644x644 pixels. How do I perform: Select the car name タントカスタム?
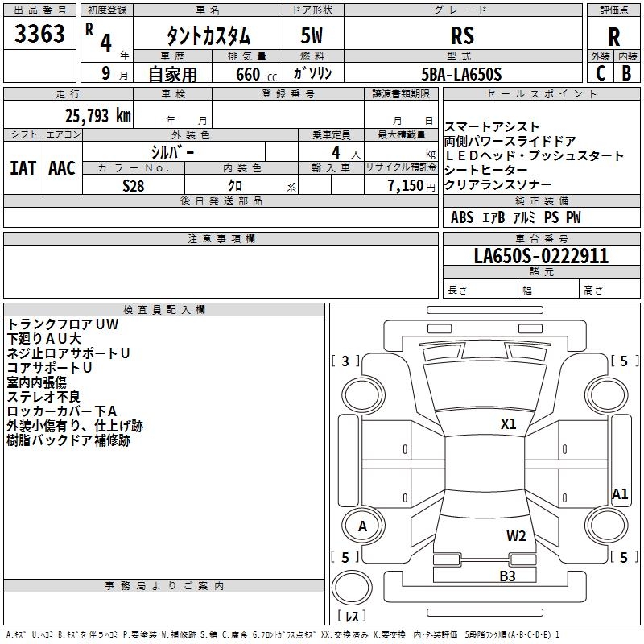208,36
